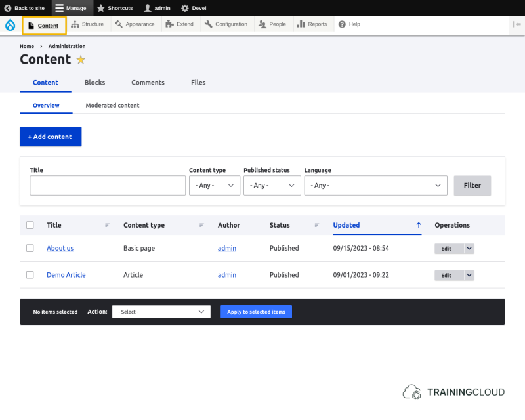
Task: Open the Appearance admin section
Action: [x=135, y=24]
